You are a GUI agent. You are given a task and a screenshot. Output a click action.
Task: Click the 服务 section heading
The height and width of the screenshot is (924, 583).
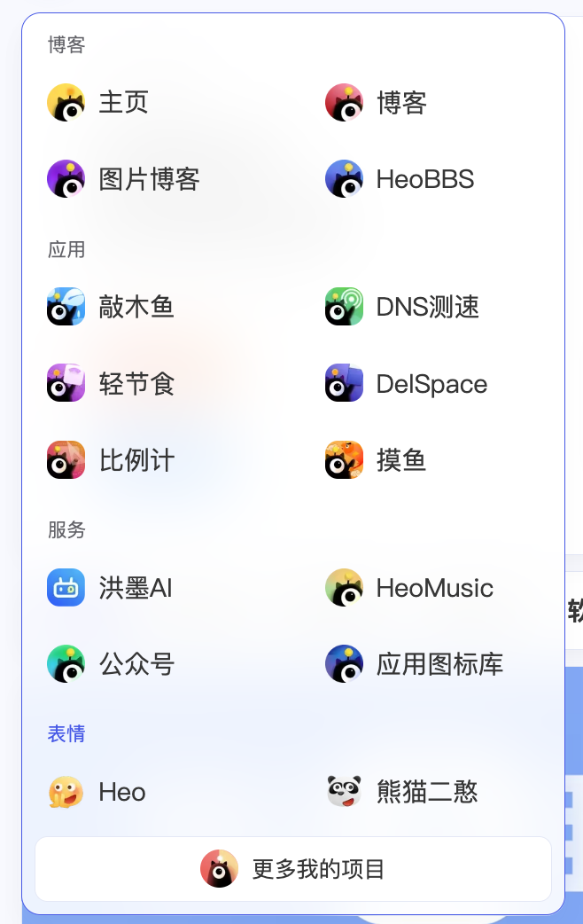(x=66, y=529)
